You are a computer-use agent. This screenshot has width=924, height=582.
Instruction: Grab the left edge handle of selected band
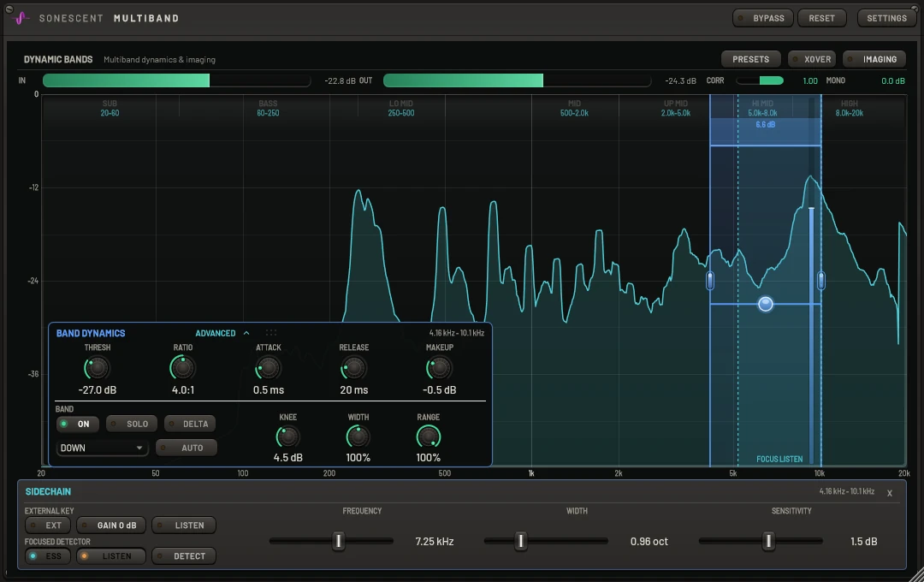point(710,280)
